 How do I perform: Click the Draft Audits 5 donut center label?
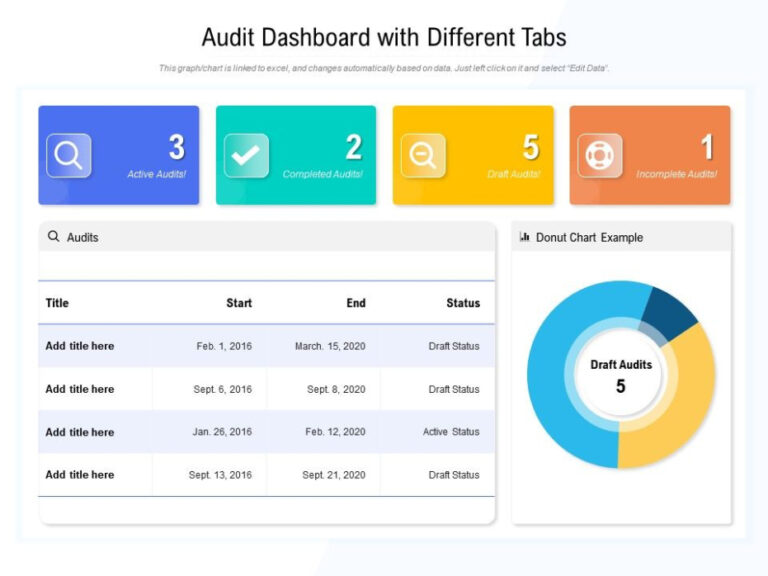pyautogui.click(x=621, y=376)
